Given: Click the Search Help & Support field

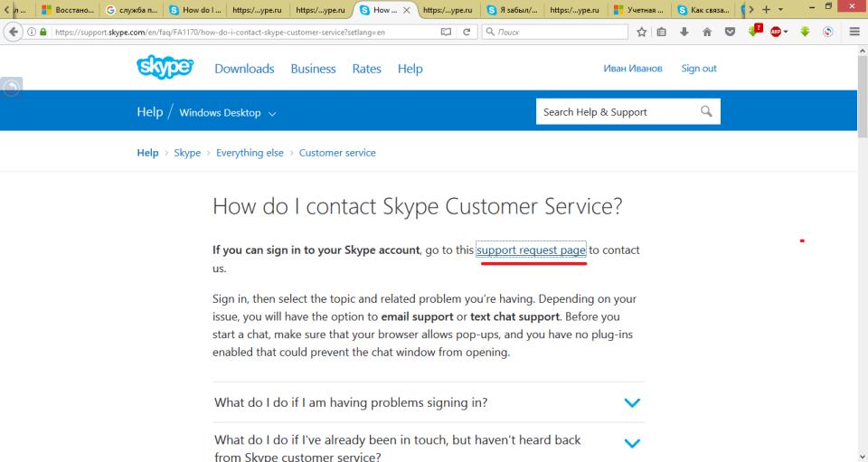Looking at the screenshot, I should tap(615, 112).
